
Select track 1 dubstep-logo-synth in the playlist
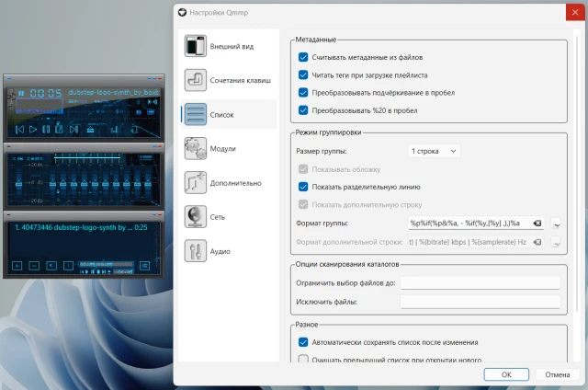81,227
